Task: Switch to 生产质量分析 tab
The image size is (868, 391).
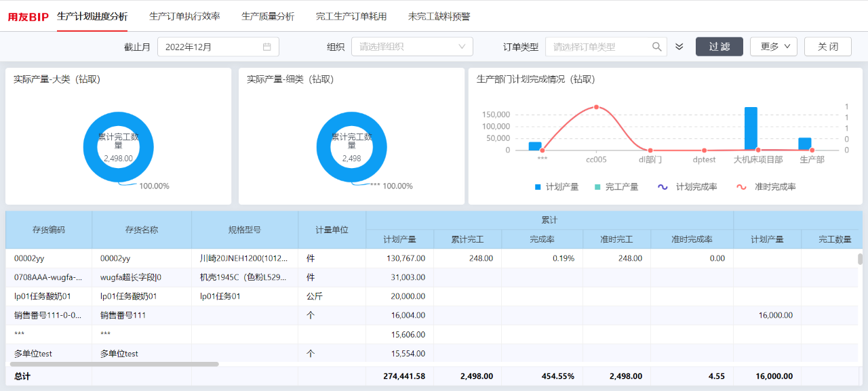Action: (268, 16)
